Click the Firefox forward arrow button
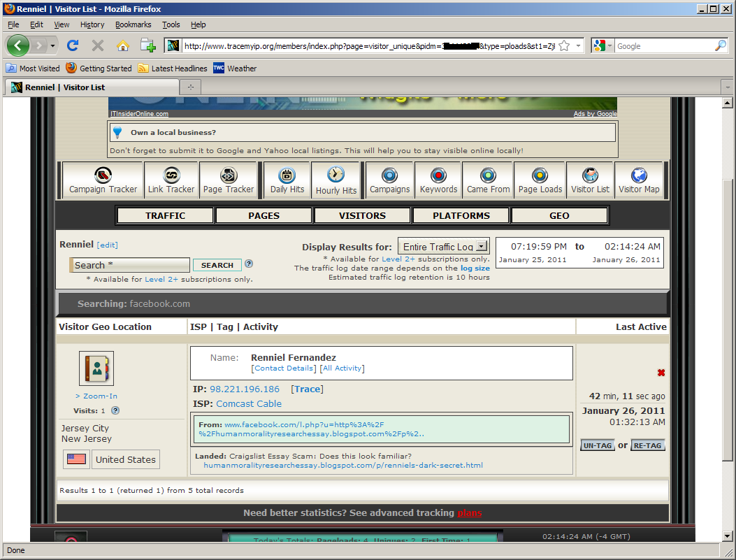Image resolution: width=736 pixels, height=560 pixels. [38, 45]
